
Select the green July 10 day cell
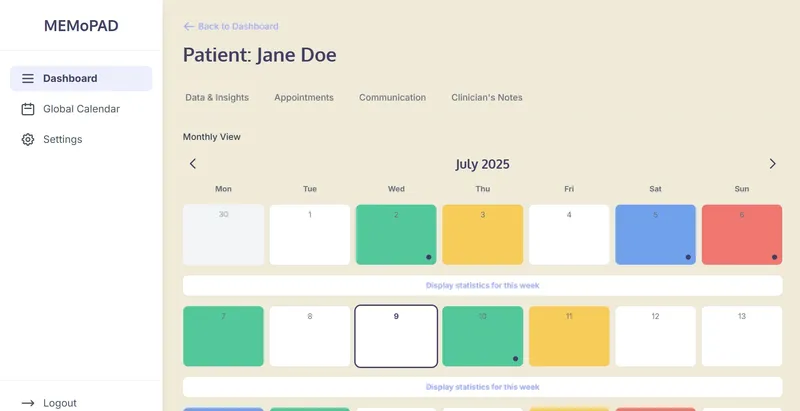483,336
